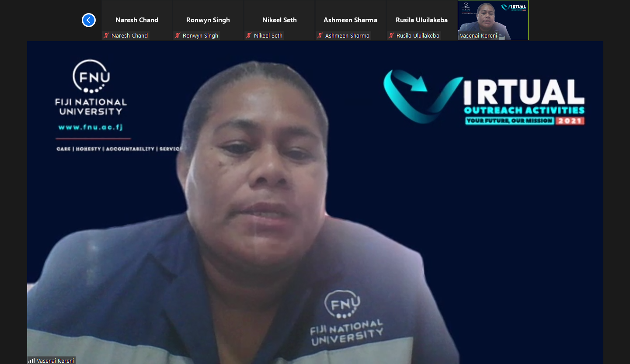This screenshot has height=364, width=630.
Task: Select Vasenai Kereni video thumbnail
Action: point(493,20)
